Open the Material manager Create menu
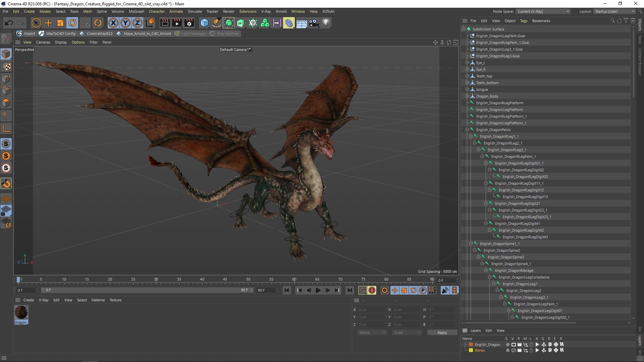The height and width of the screenshot is (362, 644). pyautogui.click(x=29, y=300)
